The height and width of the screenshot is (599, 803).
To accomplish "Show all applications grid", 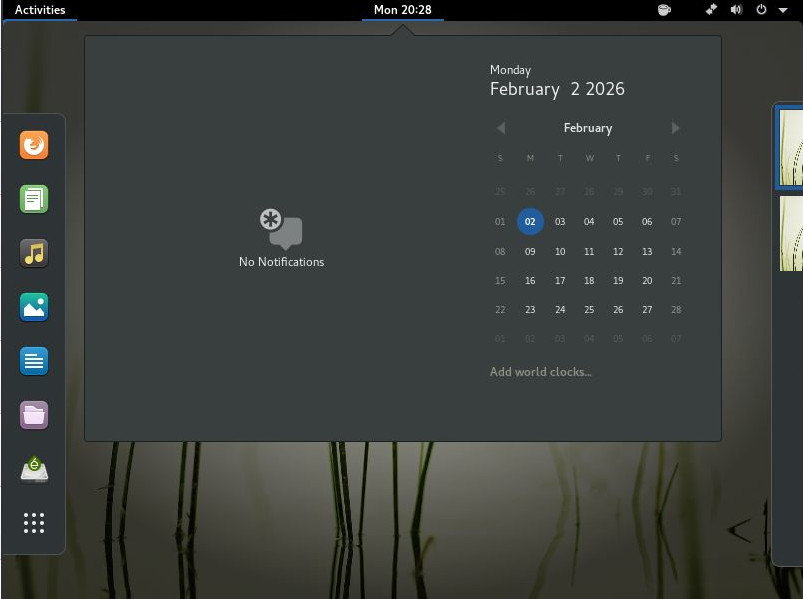I will (x=34, y=523).
